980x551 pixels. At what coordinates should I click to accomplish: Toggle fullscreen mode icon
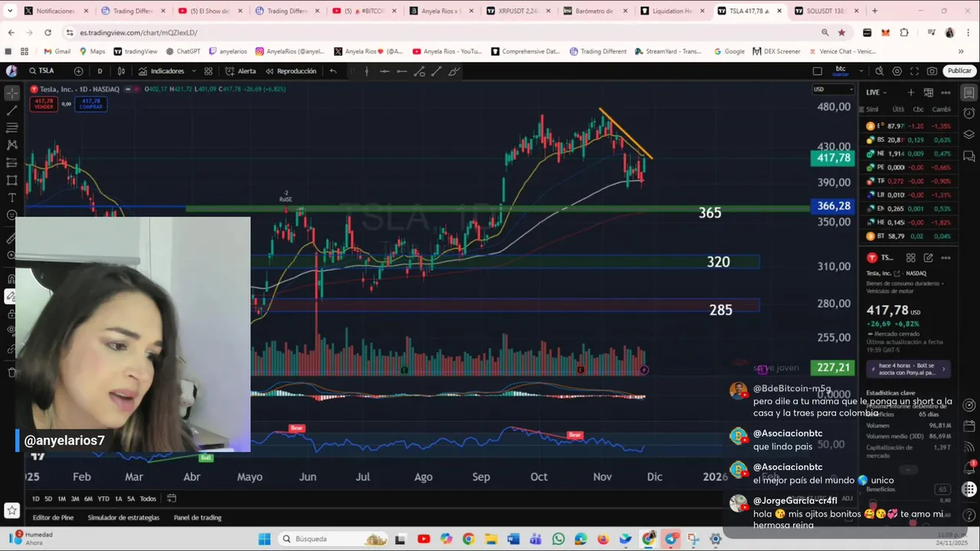914,71
